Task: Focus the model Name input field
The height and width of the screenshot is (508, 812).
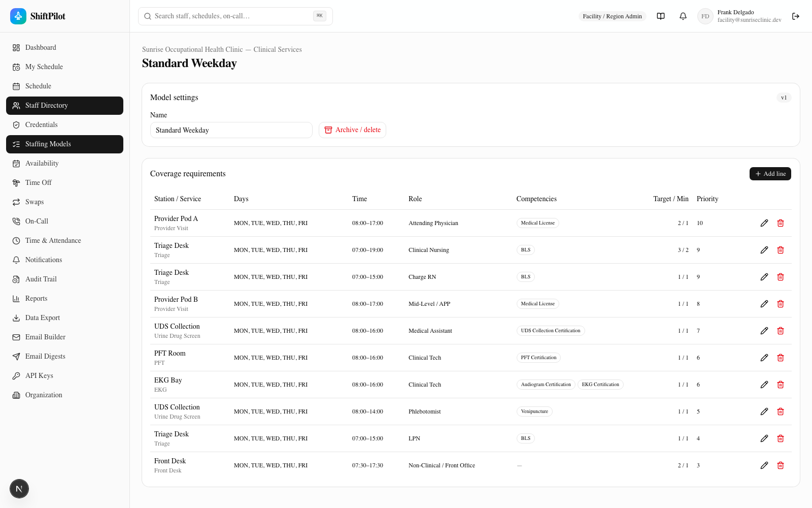Action: [x=231, y=130]
